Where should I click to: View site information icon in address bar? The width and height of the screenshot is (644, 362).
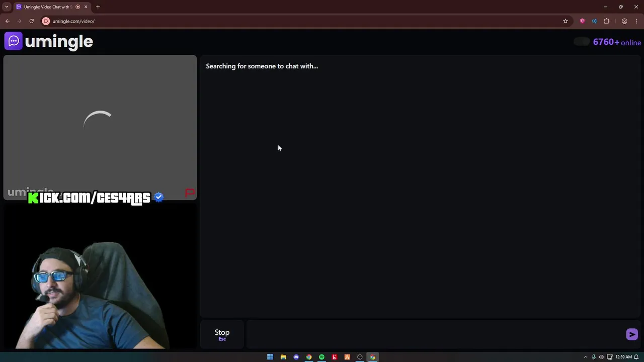[46, 21]
